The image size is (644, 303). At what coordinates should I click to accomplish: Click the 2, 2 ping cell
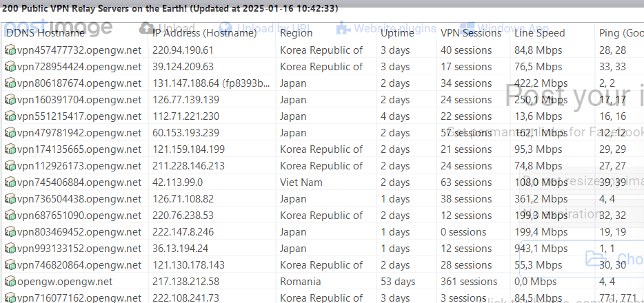(x=607, y=83)
